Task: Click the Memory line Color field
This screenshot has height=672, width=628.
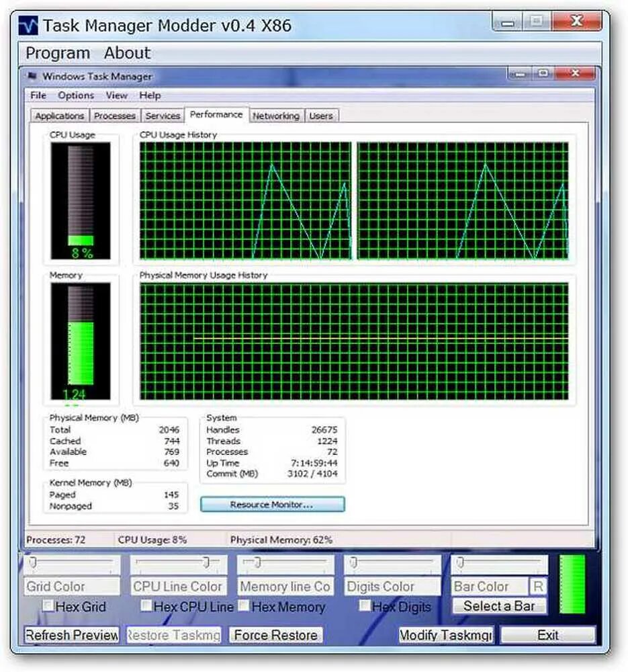Action: pyautogui.click(x=285, y=586)
